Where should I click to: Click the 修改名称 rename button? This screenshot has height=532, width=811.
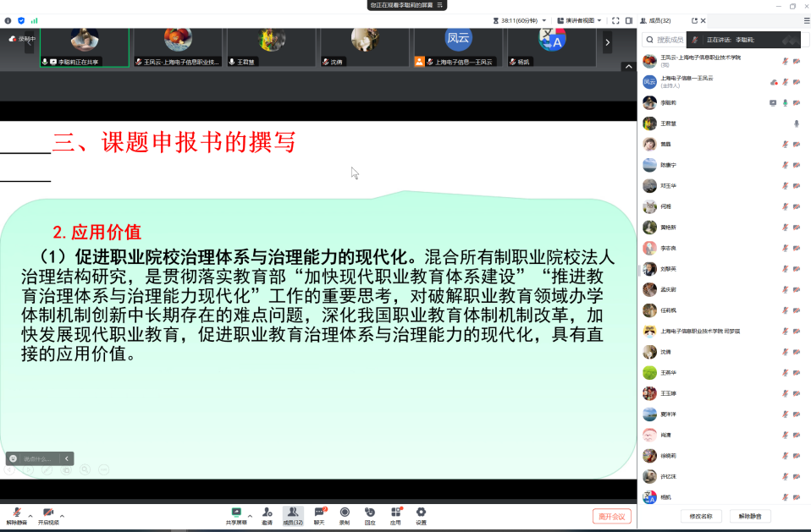(700, 515)
